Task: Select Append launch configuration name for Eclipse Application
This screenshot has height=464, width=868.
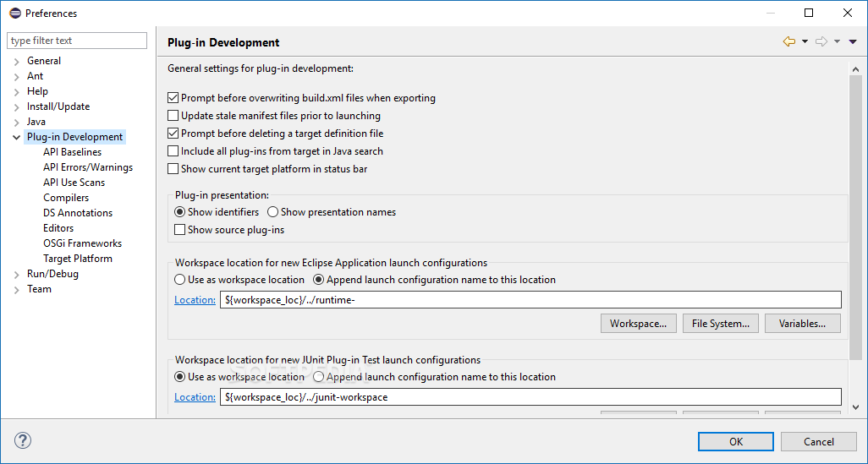Action: [x=319, y=280]
